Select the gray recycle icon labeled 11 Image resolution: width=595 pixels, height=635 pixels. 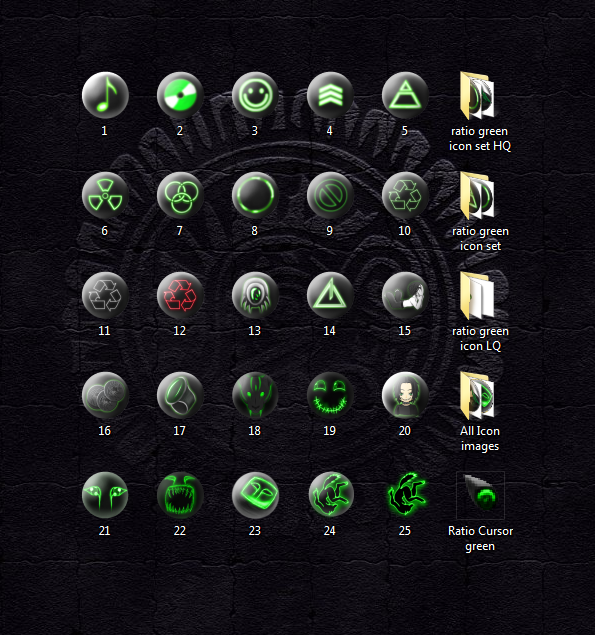105,296
